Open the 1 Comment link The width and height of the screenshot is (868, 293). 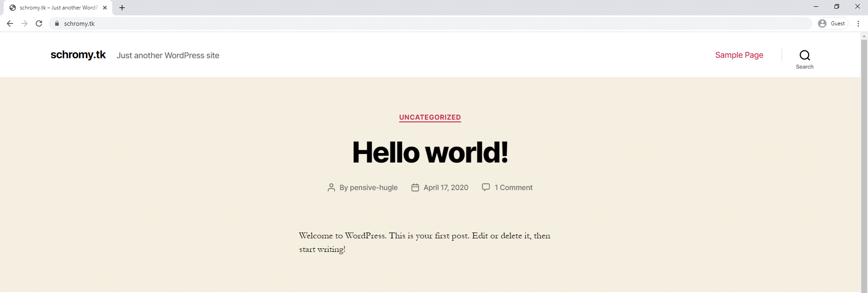click(x=513, y=187)
